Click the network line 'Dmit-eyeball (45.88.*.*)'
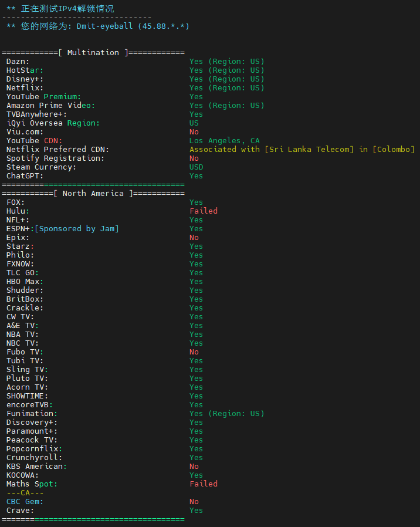The width and height of the screenshot is (420, 527). (133, 26)
